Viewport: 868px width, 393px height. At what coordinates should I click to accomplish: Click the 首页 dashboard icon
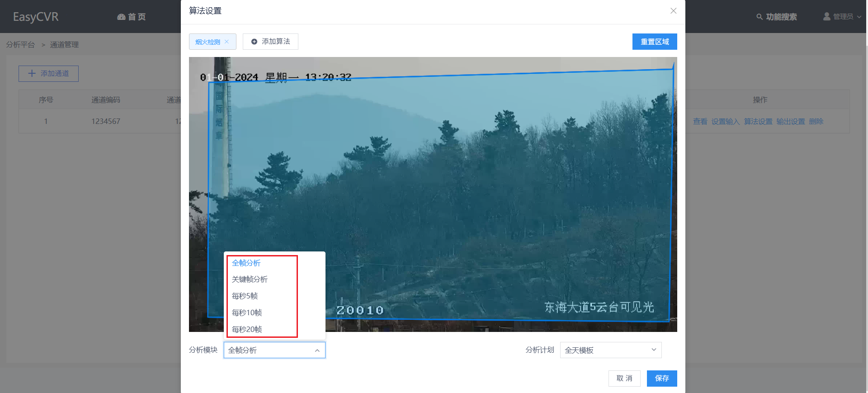pos(121,17)
